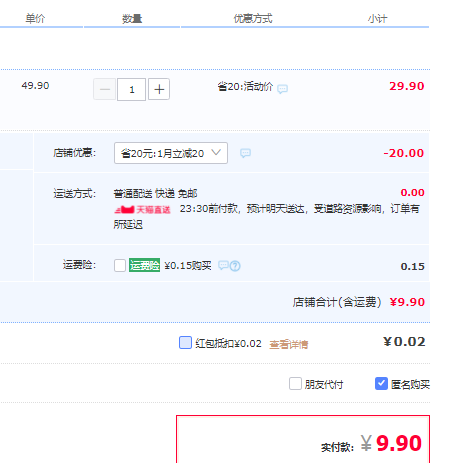Click question mark help icon for 运费险
Image resolution: width=450 pixels, height=463 pixels.
[x=235, y=266]
